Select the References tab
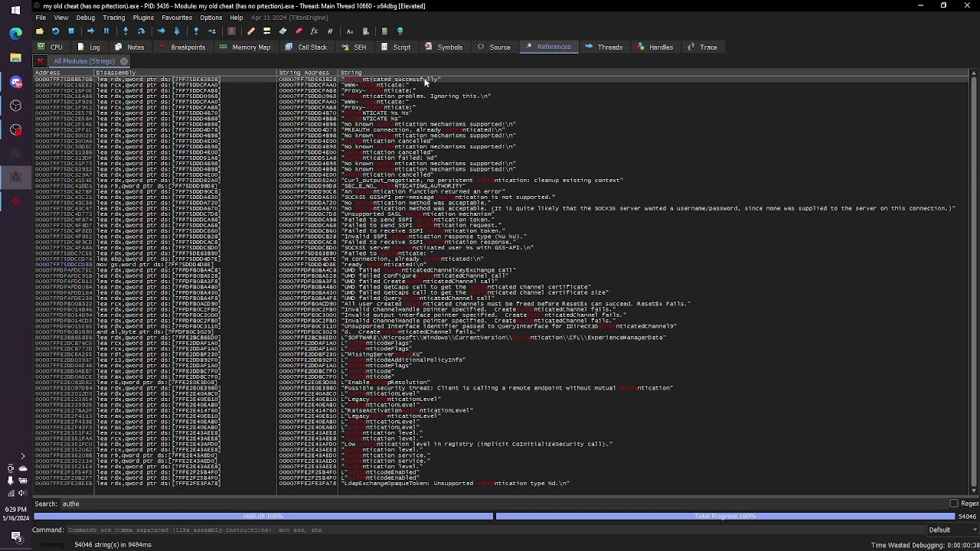The height and width of the screenshot is (551, 980). [548, 47]
